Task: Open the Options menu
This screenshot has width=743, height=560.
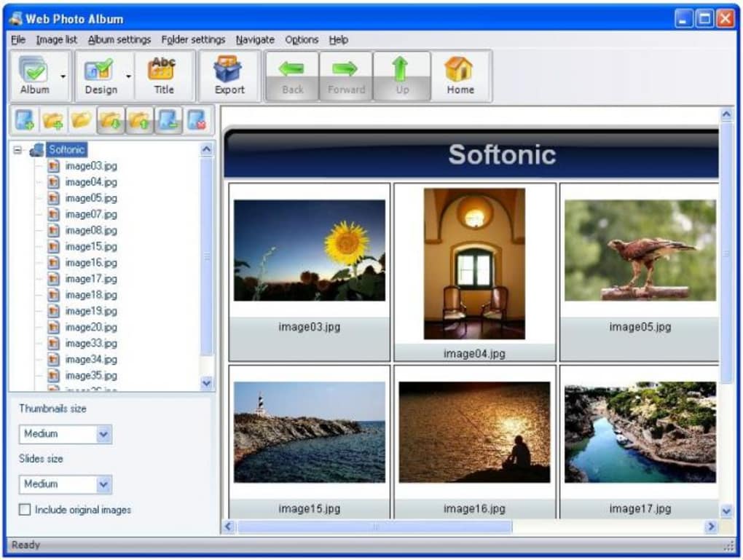Action: point(302,39)
